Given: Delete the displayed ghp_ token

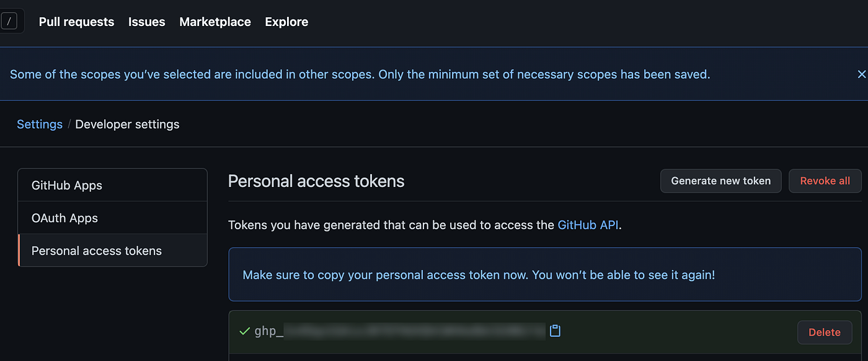Looking at the screenshot, I should [x=824, y=332].
